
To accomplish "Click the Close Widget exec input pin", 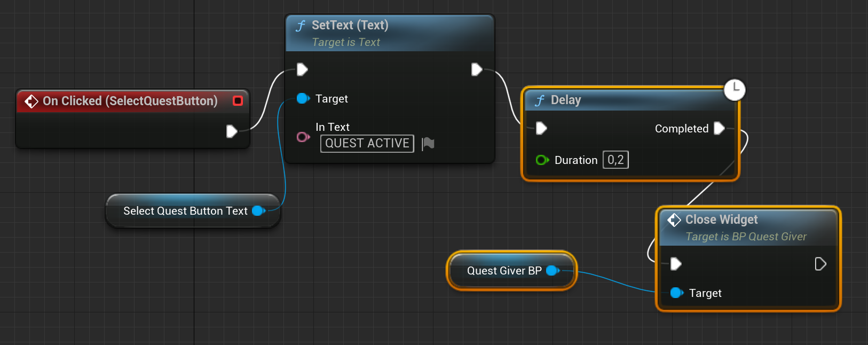I will click(x=676, y=264).
